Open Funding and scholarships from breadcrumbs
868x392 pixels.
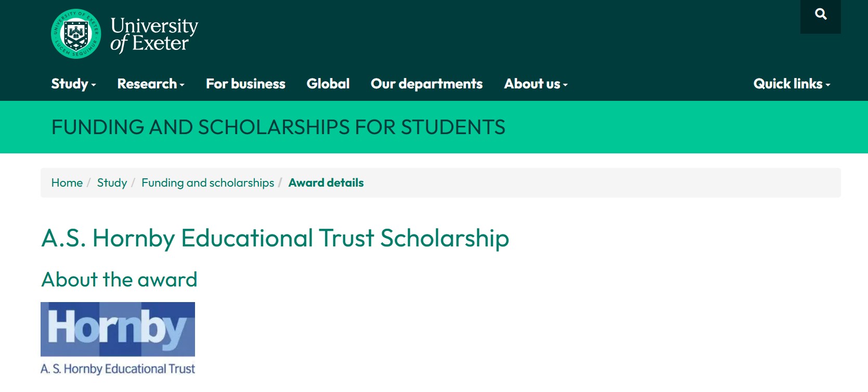click(x=208, y=182)
